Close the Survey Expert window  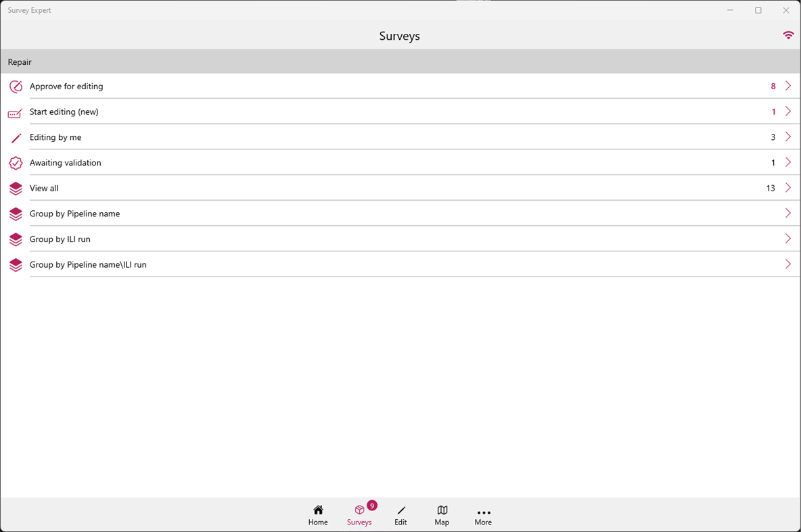click(786, 10)
